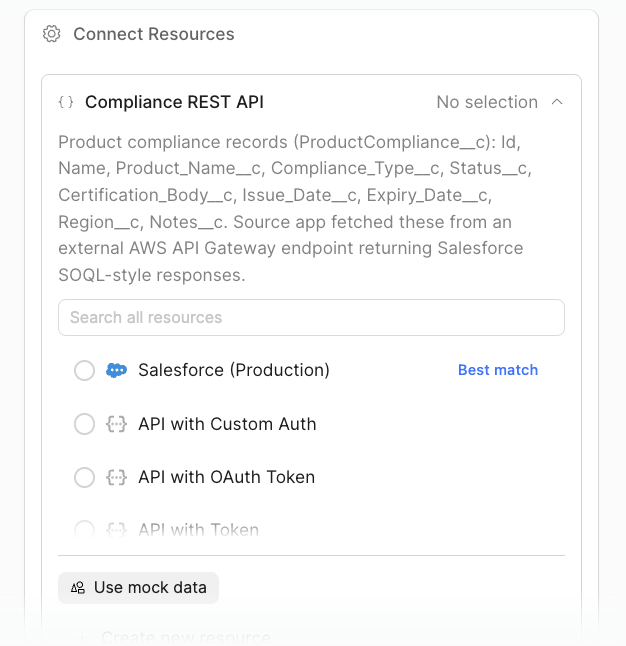This screenshot has height=646, width=626.
Task: Choose the API with OAuth Token radio button
Action: tap(84, 477)
